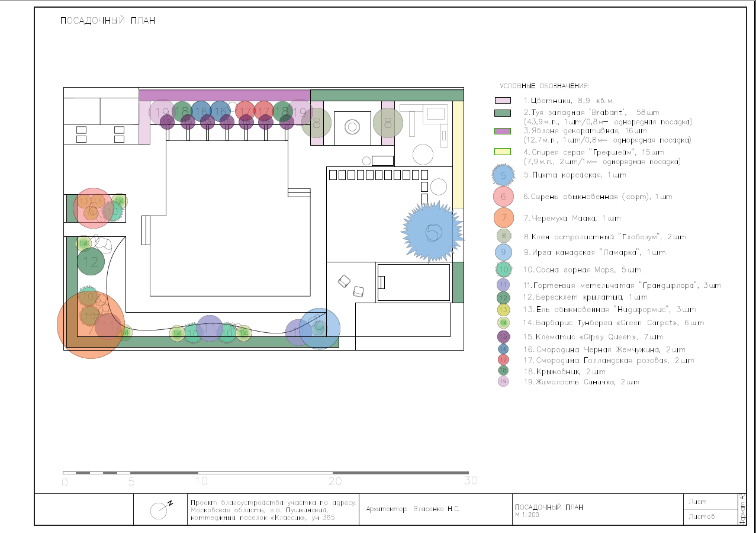Pick the green Туя западная Brabant swatch

click(503, 113)
